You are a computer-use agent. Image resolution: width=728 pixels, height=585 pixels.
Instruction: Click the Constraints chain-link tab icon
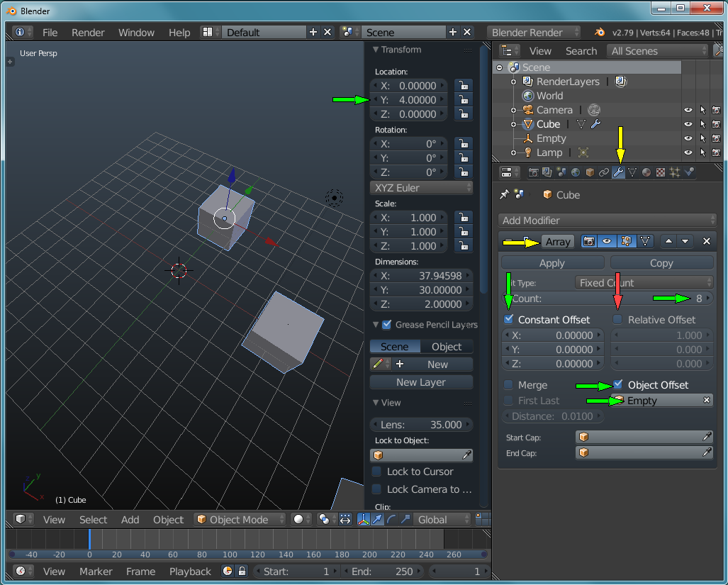coord(604,172)
